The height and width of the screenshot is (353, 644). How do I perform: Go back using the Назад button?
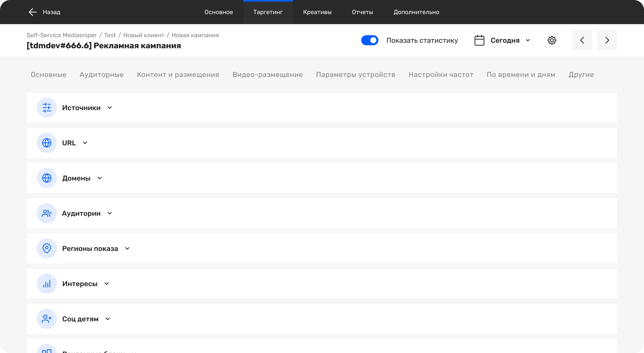(44, 12)
